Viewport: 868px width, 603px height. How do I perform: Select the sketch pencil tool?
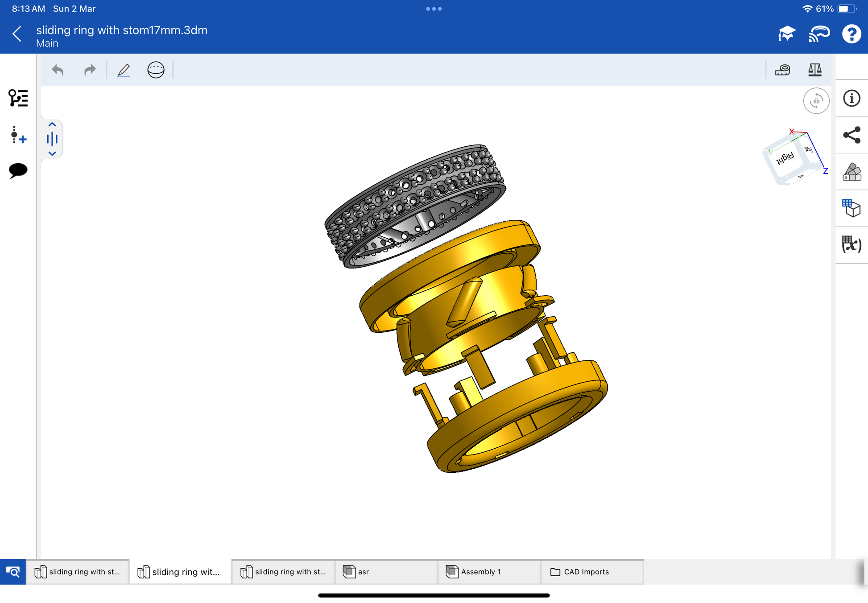pyautogui.click(x=124, y=70)
